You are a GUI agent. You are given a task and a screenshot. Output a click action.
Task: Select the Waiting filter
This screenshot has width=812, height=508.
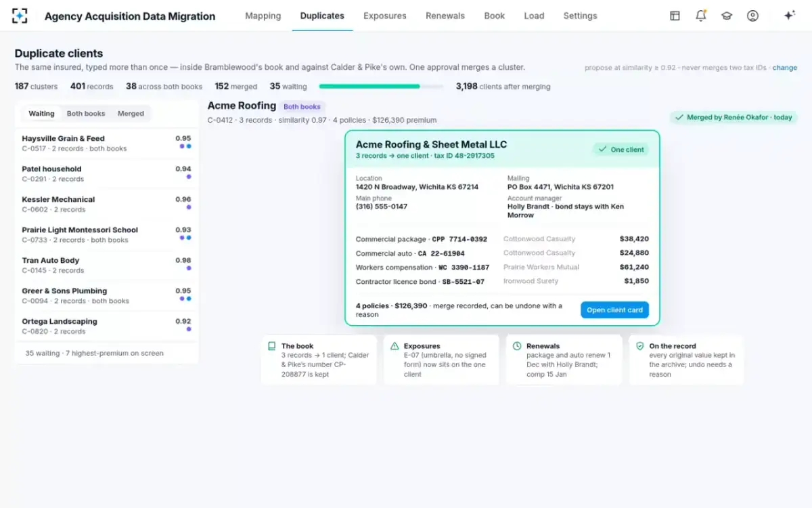click(x=41, y=114)
